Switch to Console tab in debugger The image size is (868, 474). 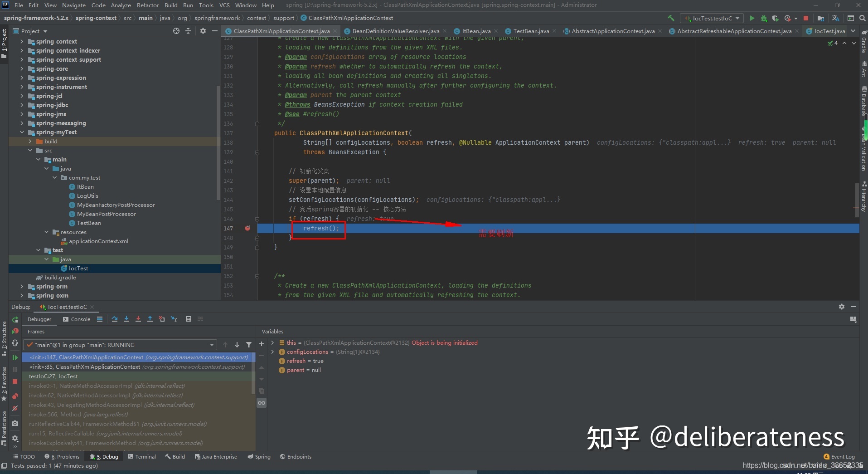pos(77,319)
